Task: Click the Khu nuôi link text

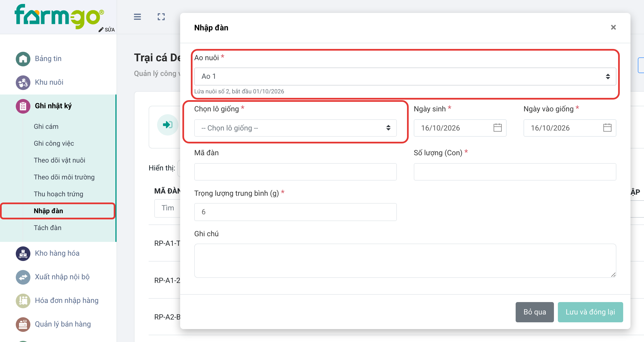Action: pos(49,82)
